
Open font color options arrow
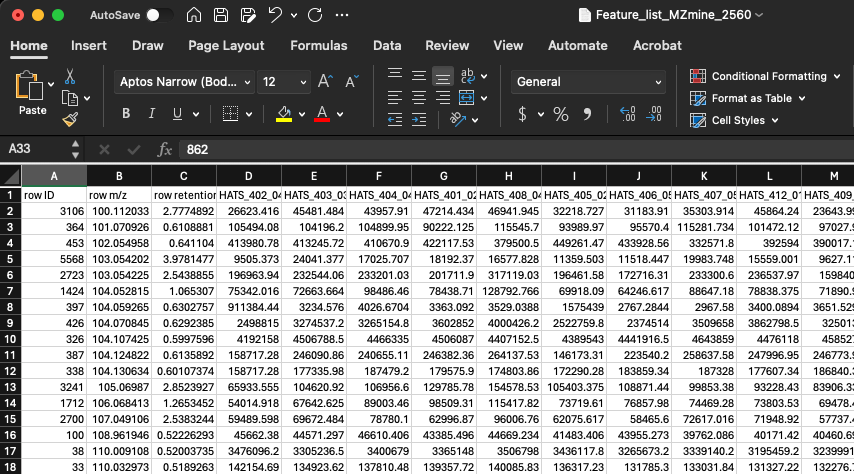click(340, 114)
